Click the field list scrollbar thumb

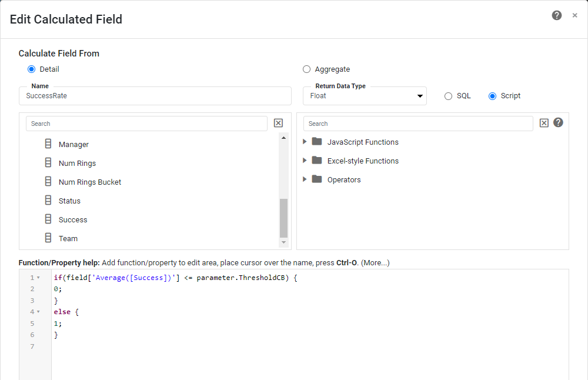pyautogui.click(x=283, y=218)
